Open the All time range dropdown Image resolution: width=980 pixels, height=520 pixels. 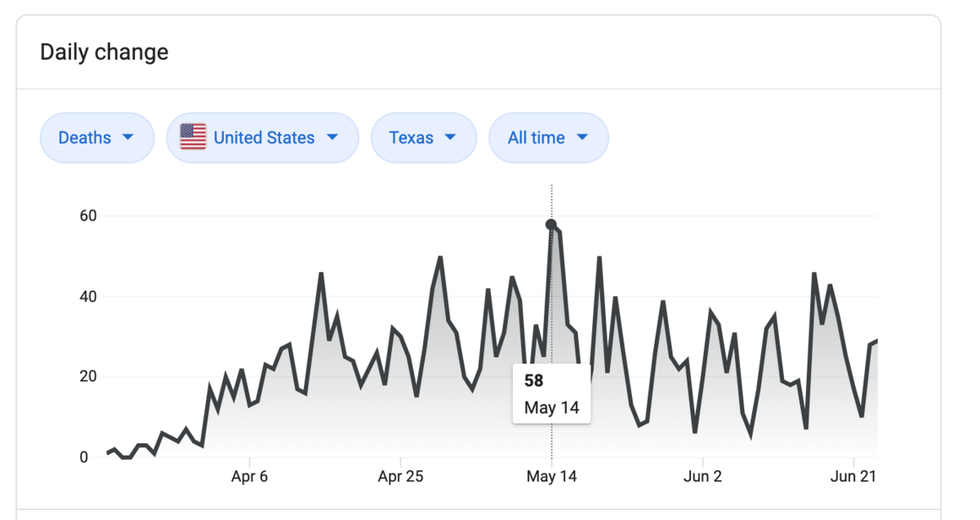[x=548, y=137]
